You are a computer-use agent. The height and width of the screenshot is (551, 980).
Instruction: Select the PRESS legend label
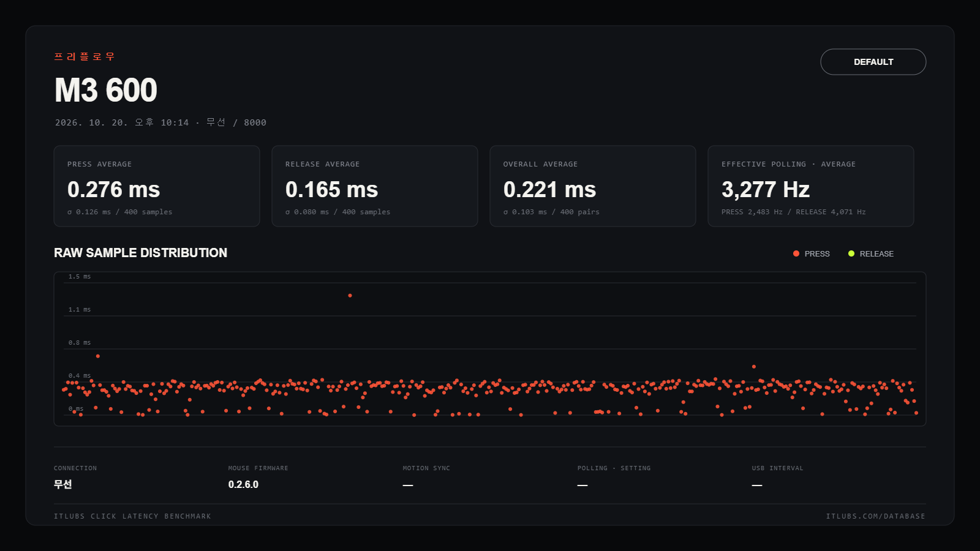[x=817, y=253]
